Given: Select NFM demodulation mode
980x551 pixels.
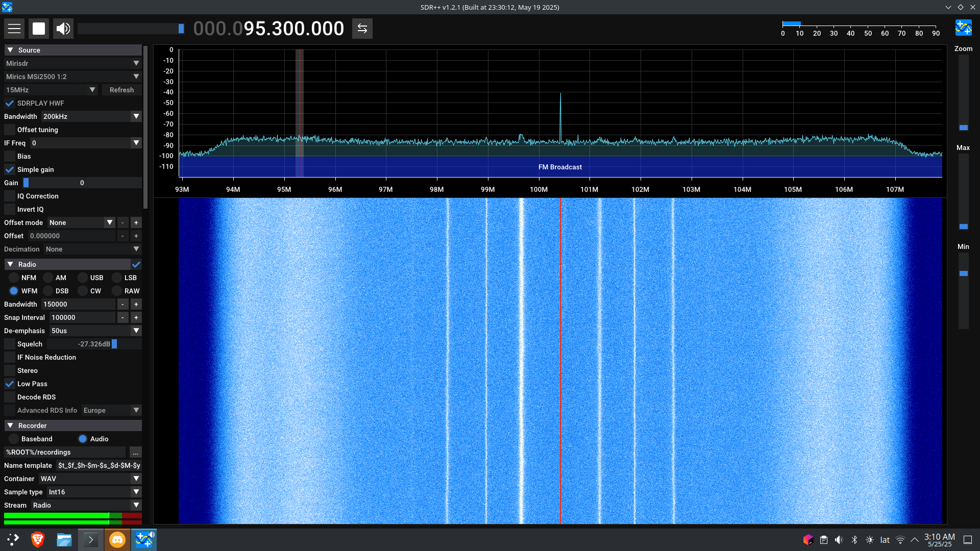Looking at the screenshot, I should click(x=14, y=278).
